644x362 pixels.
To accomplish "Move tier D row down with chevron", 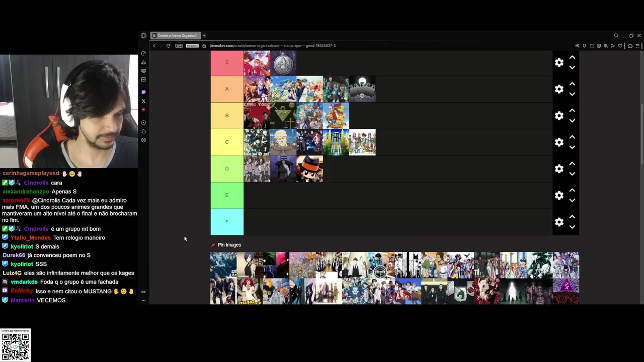I will [572, 174].
